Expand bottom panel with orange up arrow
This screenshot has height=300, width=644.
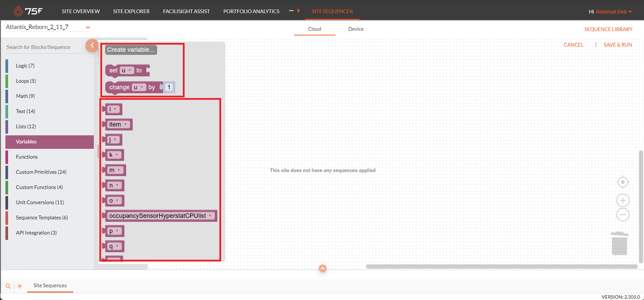[323, 268]
